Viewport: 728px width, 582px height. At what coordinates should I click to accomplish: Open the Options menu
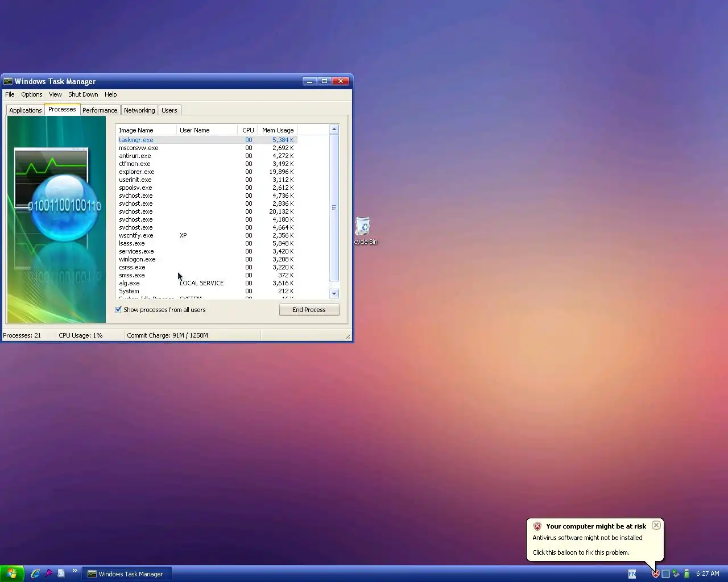pyautogui.click(x=32, y=94)
